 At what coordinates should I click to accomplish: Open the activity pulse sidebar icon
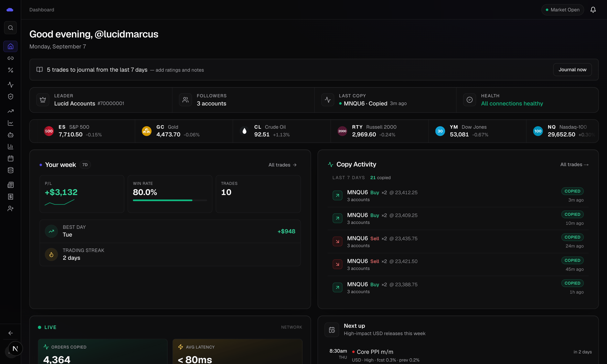[10, 85]
